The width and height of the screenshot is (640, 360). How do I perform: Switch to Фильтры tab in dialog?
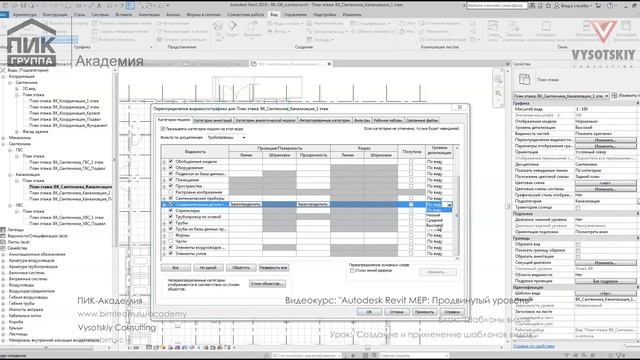pos(362,120)
